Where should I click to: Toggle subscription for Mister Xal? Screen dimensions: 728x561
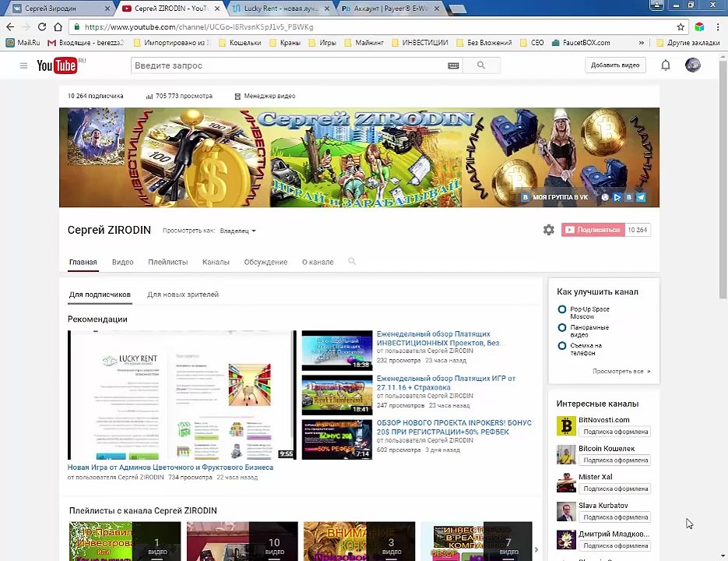pos(615,489)
